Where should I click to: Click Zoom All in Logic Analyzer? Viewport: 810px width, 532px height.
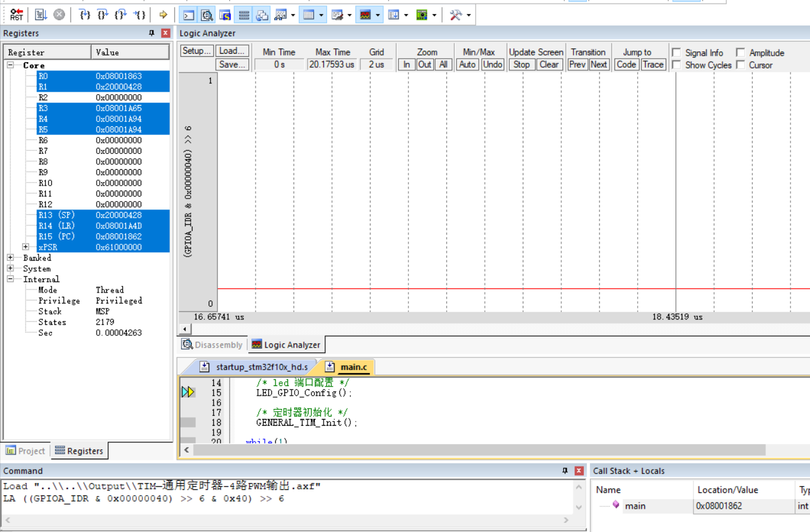pyautogui.click(x=442, y=64)
